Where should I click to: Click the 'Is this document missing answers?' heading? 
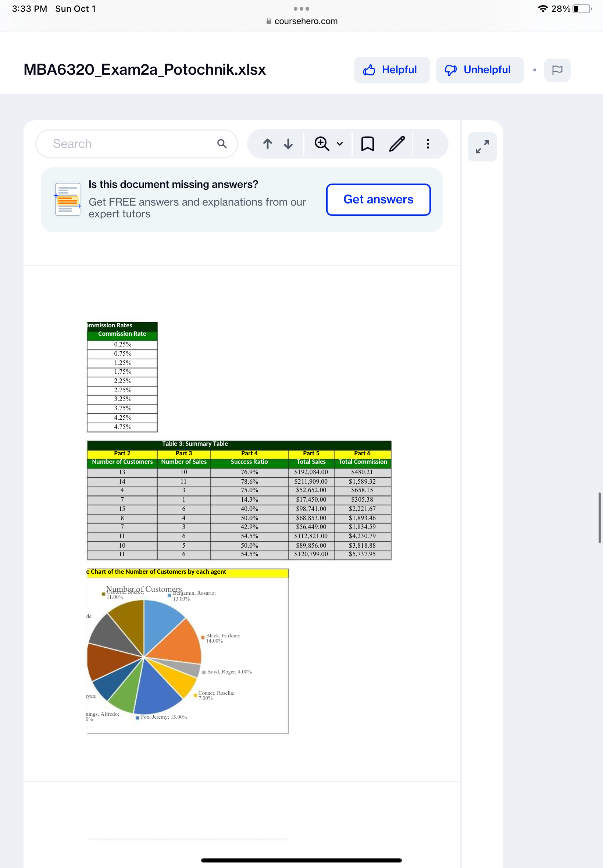174,184
